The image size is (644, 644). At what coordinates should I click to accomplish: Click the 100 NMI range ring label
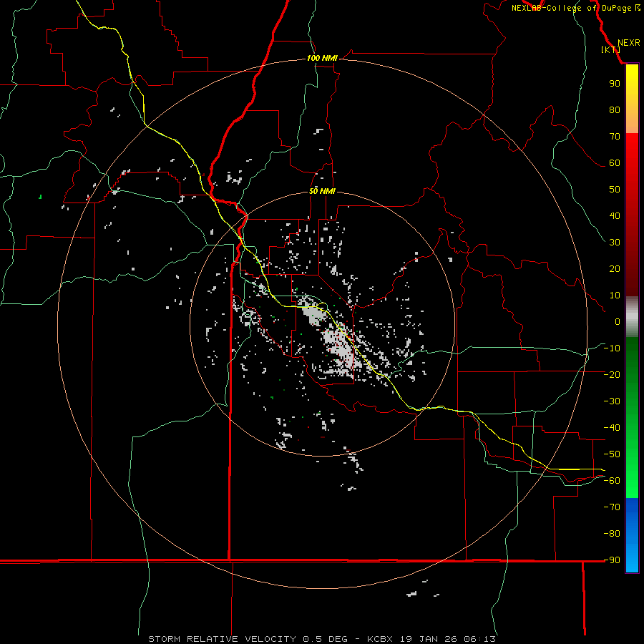(x=322, y=59)
